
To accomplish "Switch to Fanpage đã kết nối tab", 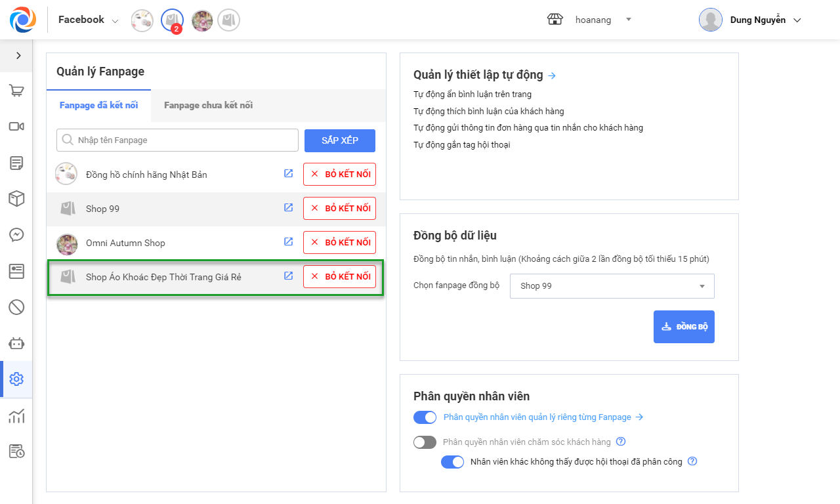I will [98, 105].
